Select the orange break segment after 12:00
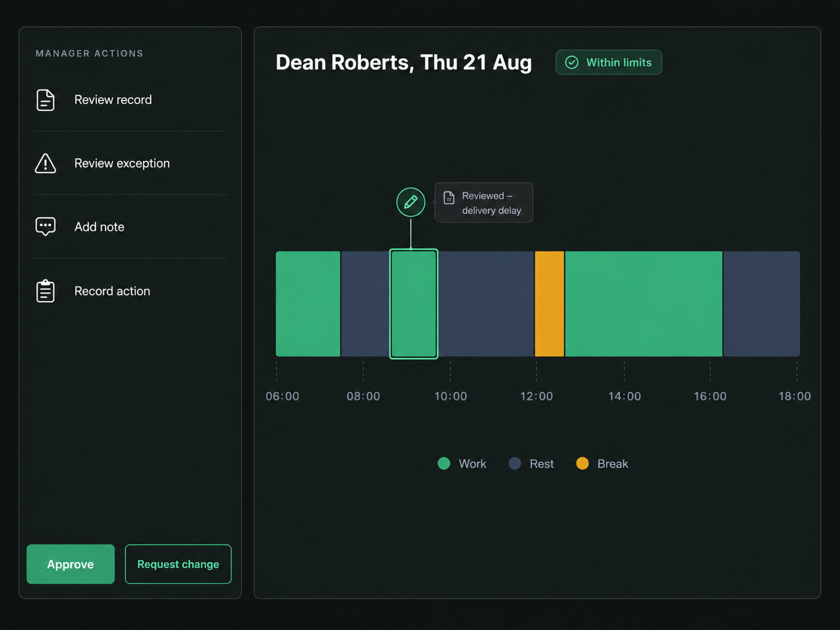840x630 pixels. click(x=549, y=304)
